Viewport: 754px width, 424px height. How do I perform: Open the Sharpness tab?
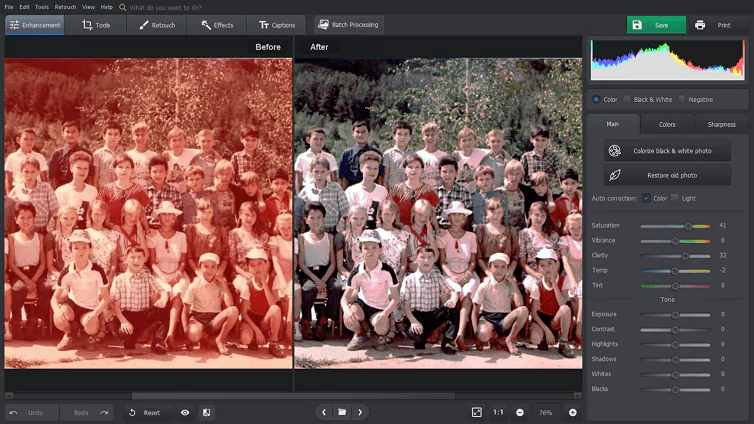point(721,125)
